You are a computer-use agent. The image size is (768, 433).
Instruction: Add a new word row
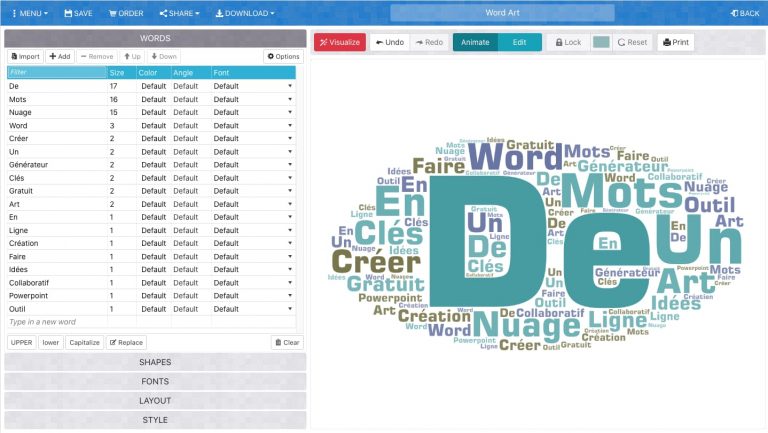[59, 57]
